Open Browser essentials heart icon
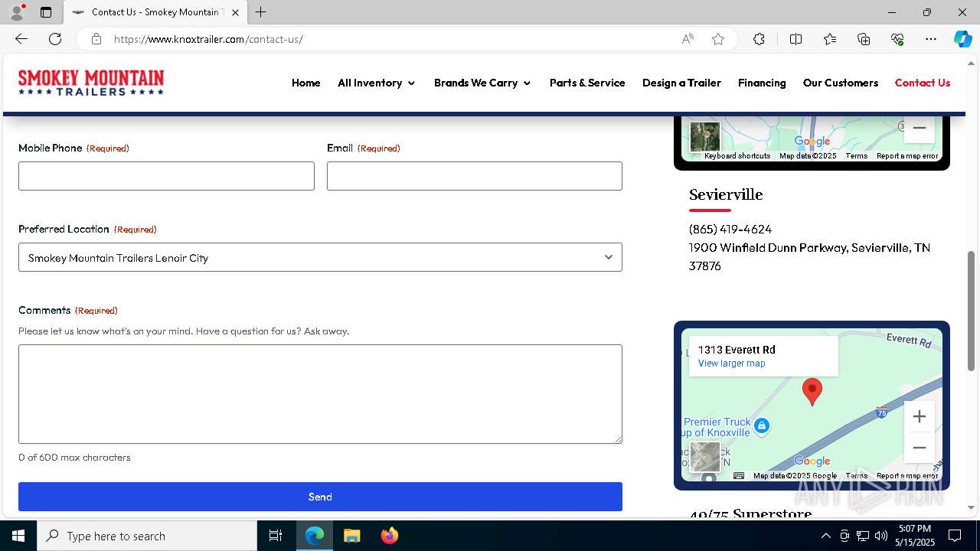The height and width of the screenshot is (551, 980). (897, 39)
